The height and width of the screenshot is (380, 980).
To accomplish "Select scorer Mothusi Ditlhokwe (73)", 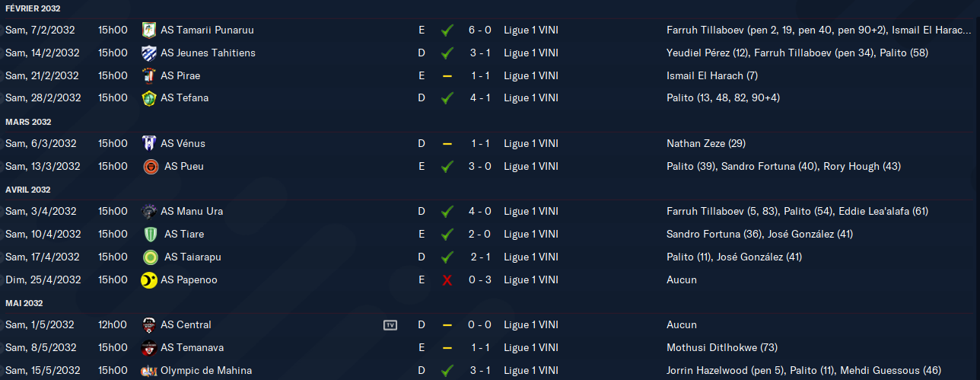I will point(722,347).
